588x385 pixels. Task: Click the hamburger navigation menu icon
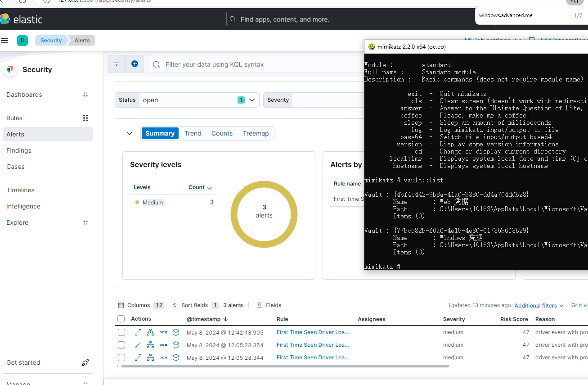click(x=4, y=41)
